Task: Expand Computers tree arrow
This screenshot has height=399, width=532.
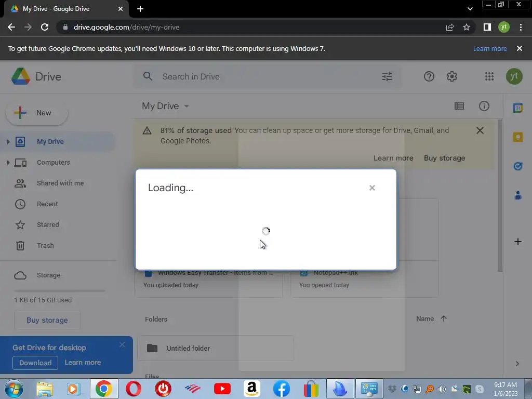Action: coord(8,163)
